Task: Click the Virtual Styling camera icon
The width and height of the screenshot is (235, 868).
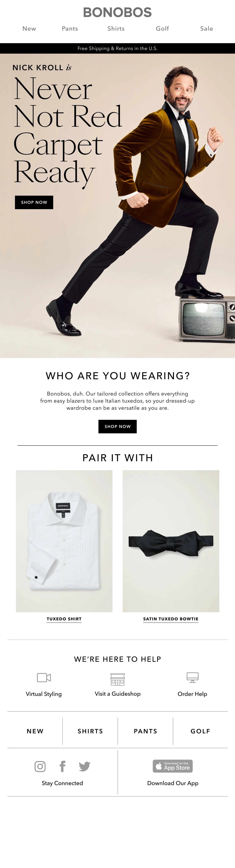Action: click(x=44, y=677)
